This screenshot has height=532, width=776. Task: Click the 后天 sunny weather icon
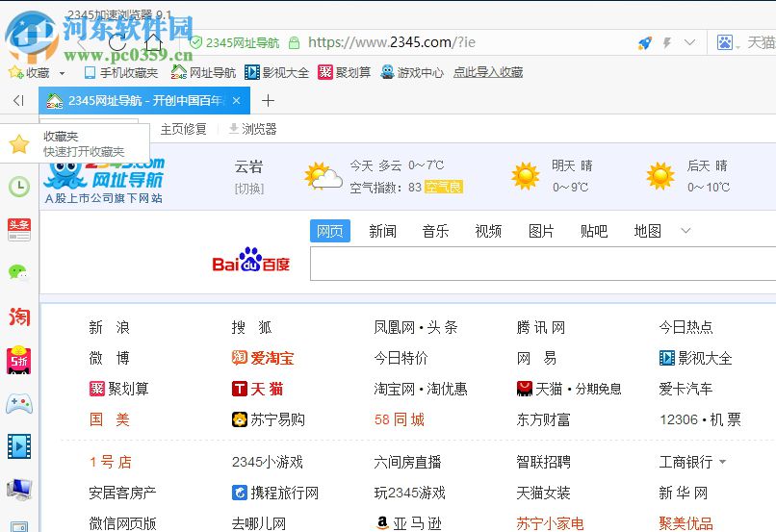point(660,176)
